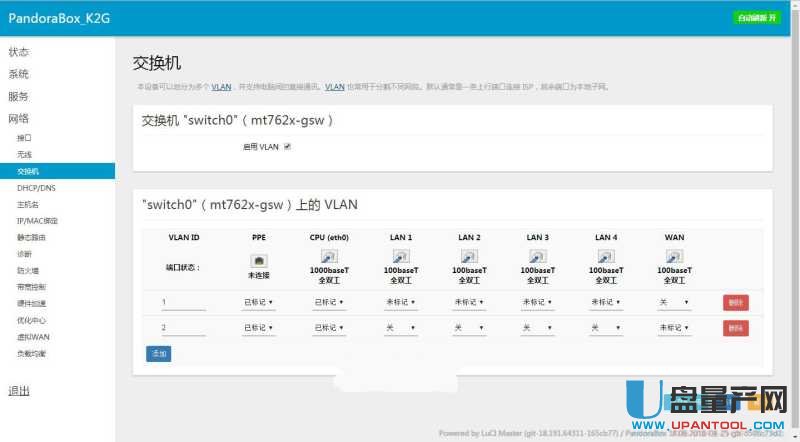
Task: Click the WAN port icon
Action: [x=674, y=257]
